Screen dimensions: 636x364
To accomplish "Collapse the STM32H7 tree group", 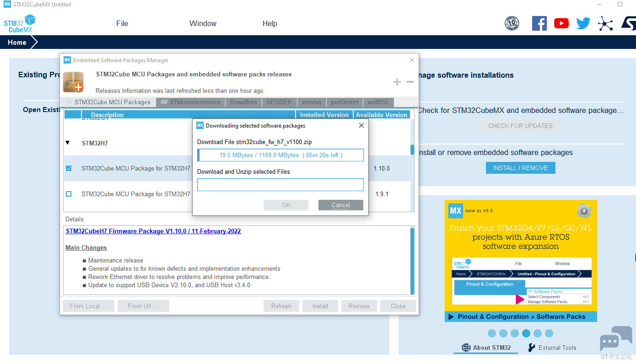I will point(68,143).
